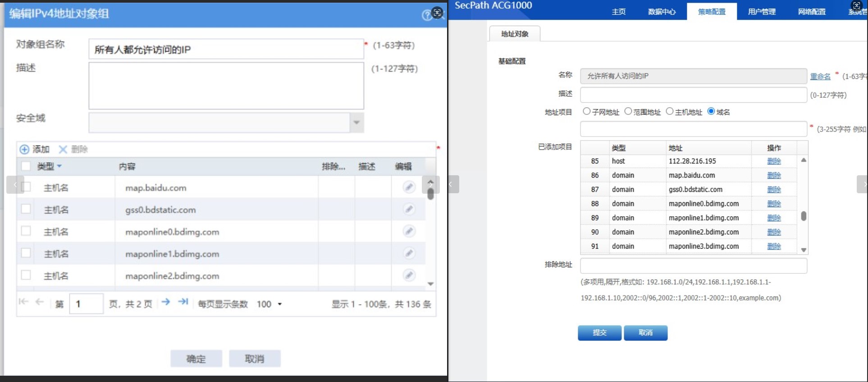Edit the map.baidu.com row pencil icon

click(x=409, y=187)
